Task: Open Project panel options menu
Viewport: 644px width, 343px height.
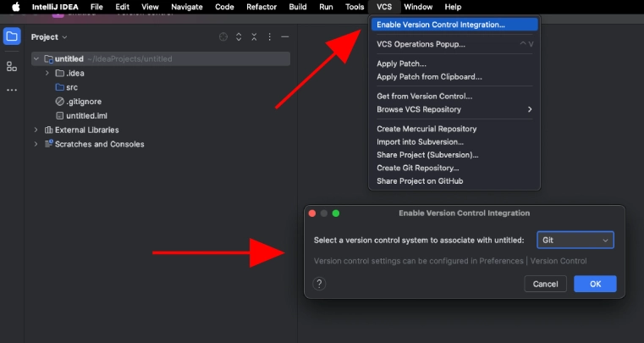Action: point(269,37)
